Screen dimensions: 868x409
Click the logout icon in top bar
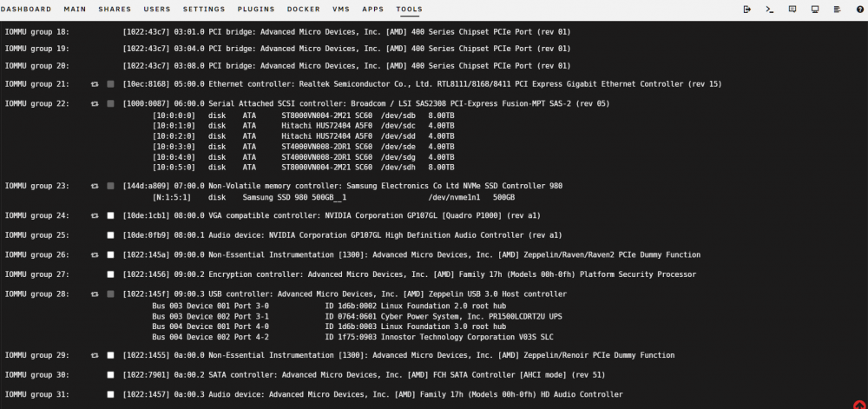[747, 10]
